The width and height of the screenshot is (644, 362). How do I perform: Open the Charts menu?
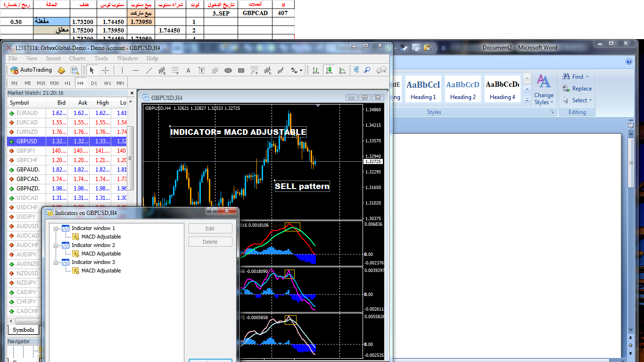pos(77,58)
